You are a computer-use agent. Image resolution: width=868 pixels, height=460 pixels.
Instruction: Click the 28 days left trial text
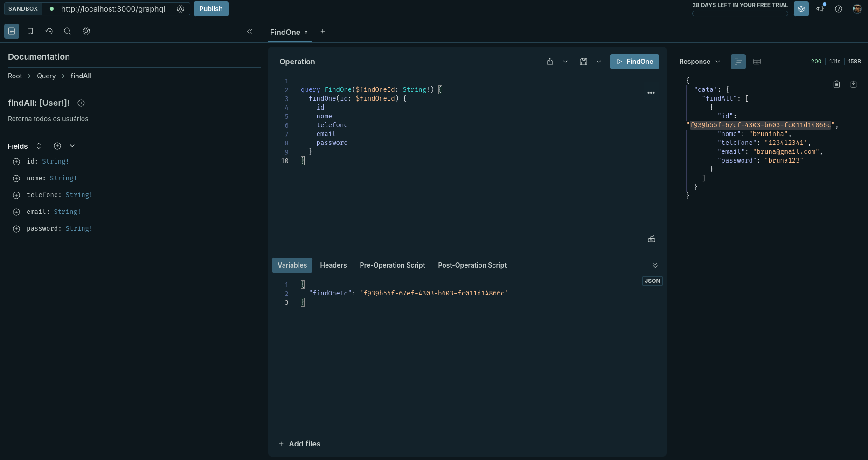tap(740, 5)
